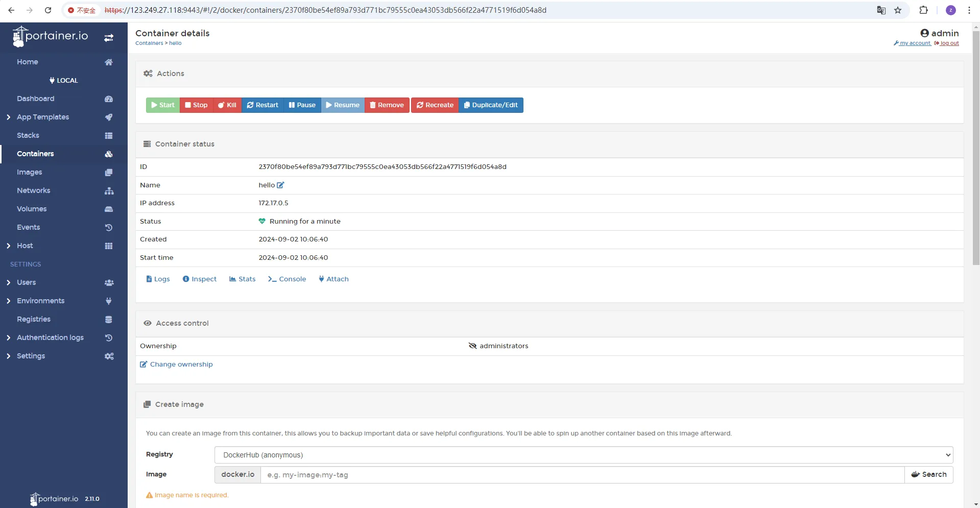This screenshot has width=980, height=508.
Task: Click the Registries database icon
Action: coord(109,320)
